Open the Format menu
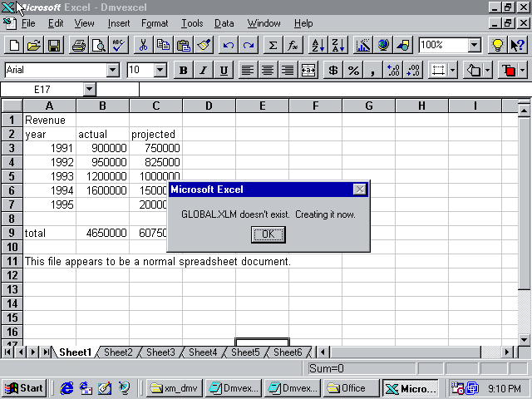 pyautogui.click(x=155, y=23)
